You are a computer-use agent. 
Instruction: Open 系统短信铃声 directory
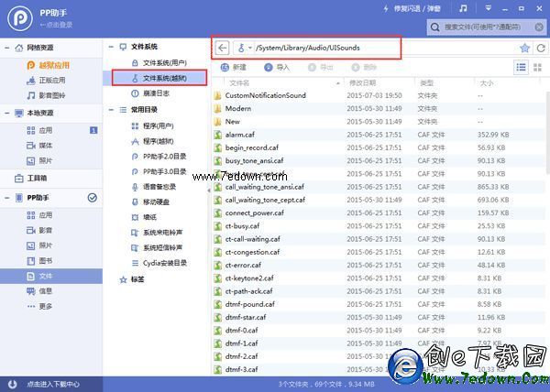(157, 247)
